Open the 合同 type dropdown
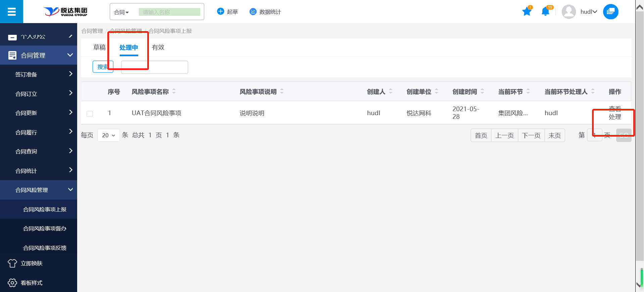The image size is (644, 292). pos(121,12)
